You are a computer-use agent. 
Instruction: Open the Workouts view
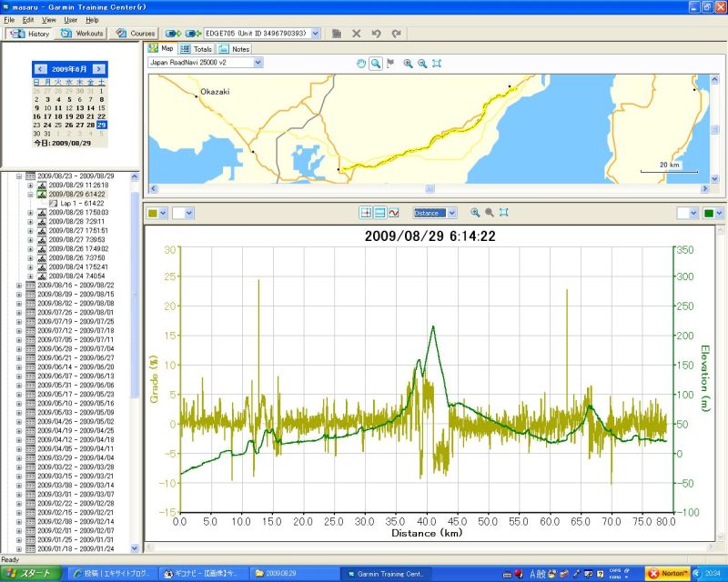point(82,34)
